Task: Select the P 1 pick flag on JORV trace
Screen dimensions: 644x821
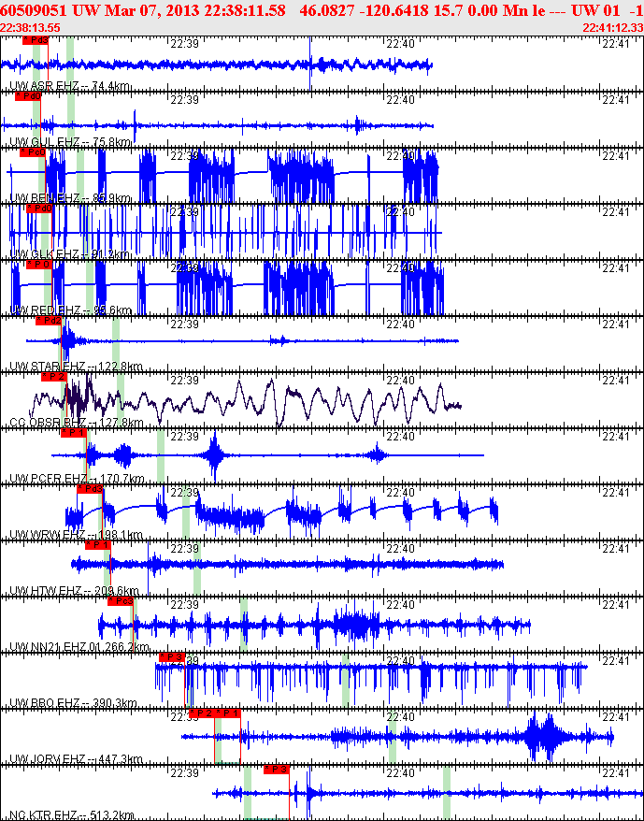Action: (x=228, y=713)
